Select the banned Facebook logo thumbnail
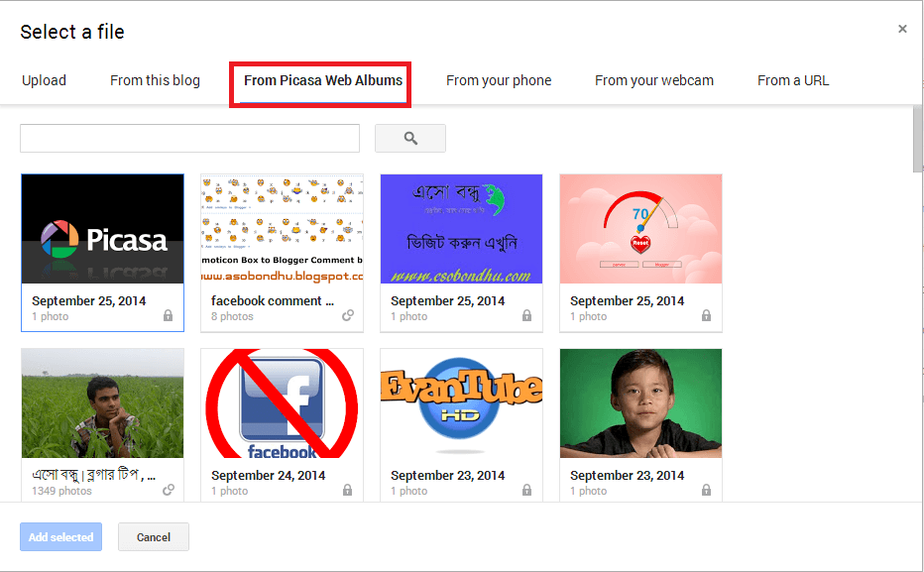The height and width of the screenshot is (572, 924). click(282, 402)
